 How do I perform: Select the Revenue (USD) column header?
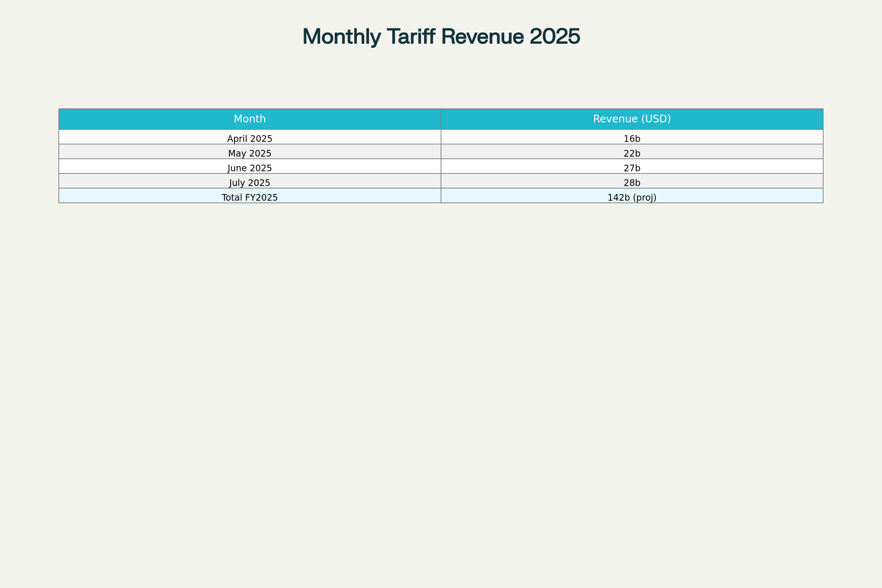pyautogui.click(x=632, y=119)
